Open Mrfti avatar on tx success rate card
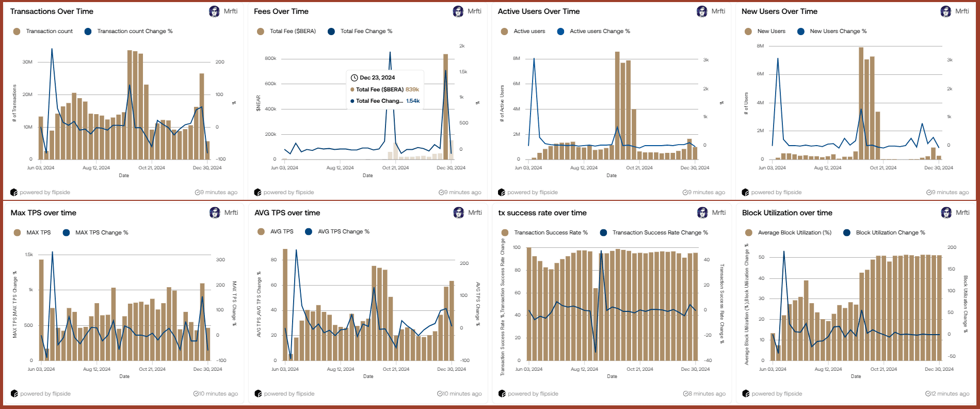Screen dimensions: 980x409 coord(702,213)
